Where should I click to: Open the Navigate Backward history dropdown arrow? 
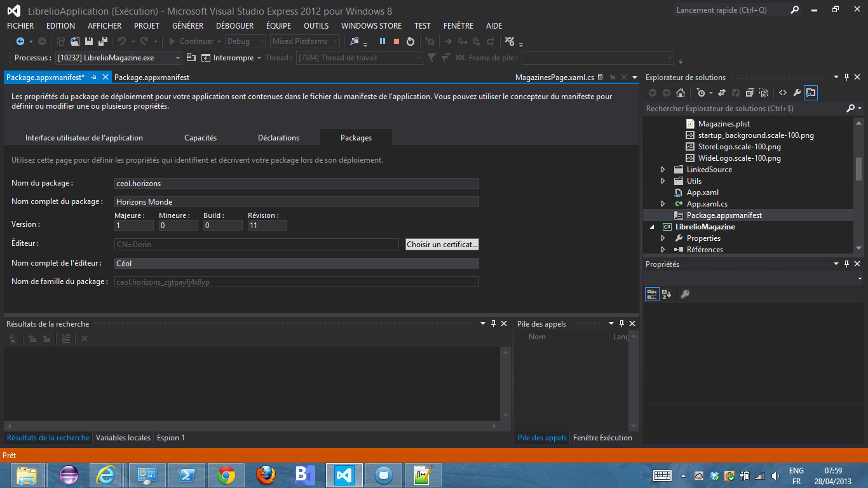tap(31, 41)
